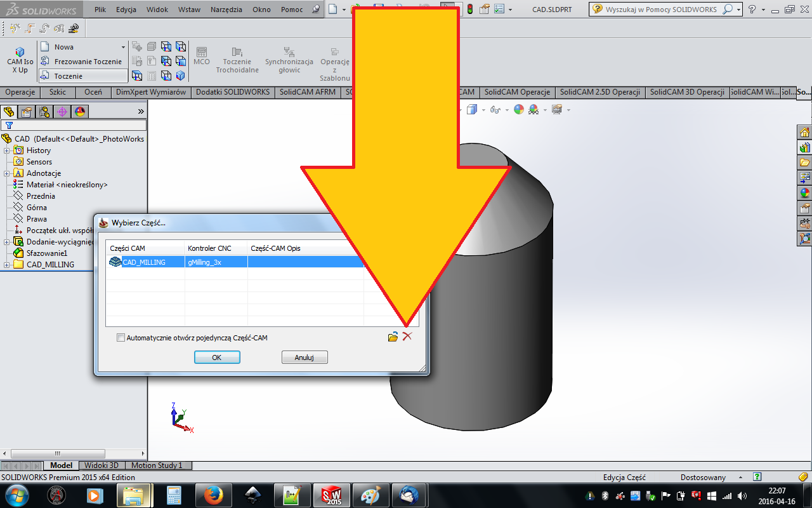Click hide/show items glasses icon

(x=495, y=110)
